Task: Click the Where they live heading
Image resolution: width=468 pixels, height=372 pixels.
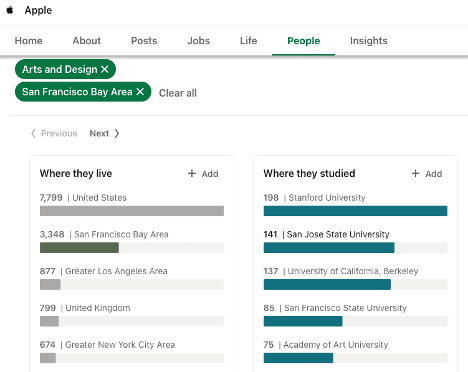Action: pos(76,173)
